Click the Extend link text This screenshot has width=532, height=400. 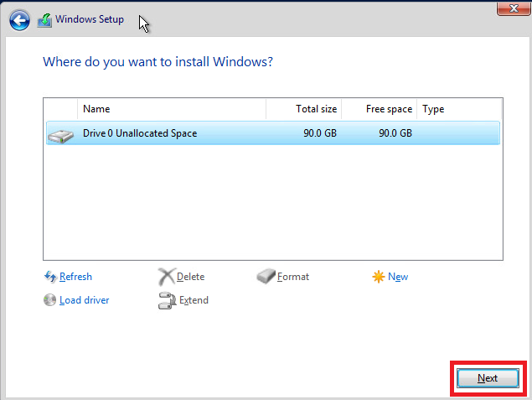coord(194,300)
